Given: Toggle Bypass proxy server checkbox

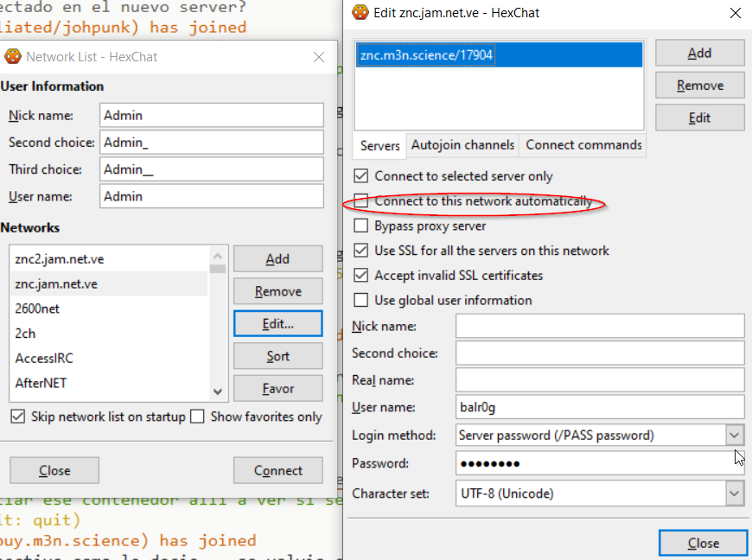Looking at the screenshot, I should (360, 226).
